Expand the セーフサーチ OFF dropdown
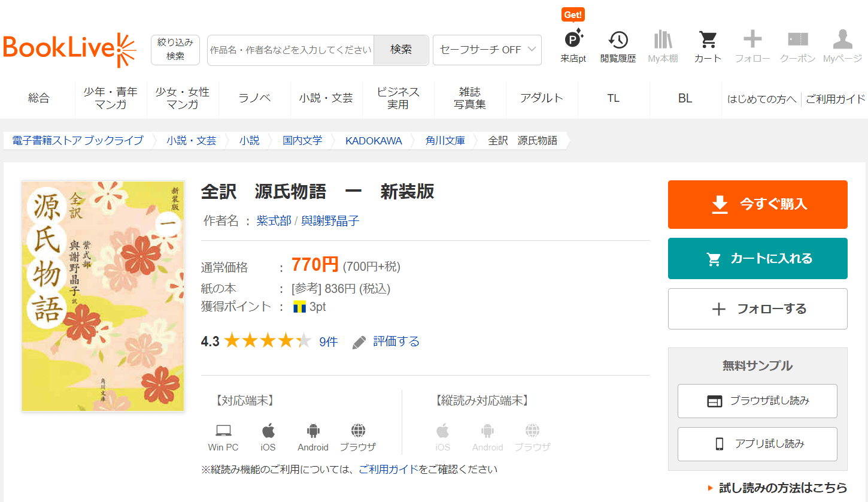Screen dimensions: 868x502 point(487,50)
